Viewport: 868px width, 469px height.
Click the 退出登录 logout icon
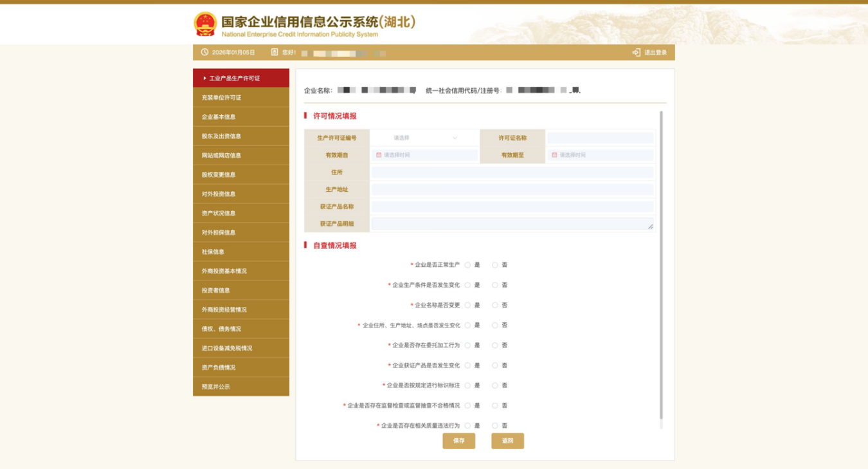pyautogui.click(x=636, y=52)
